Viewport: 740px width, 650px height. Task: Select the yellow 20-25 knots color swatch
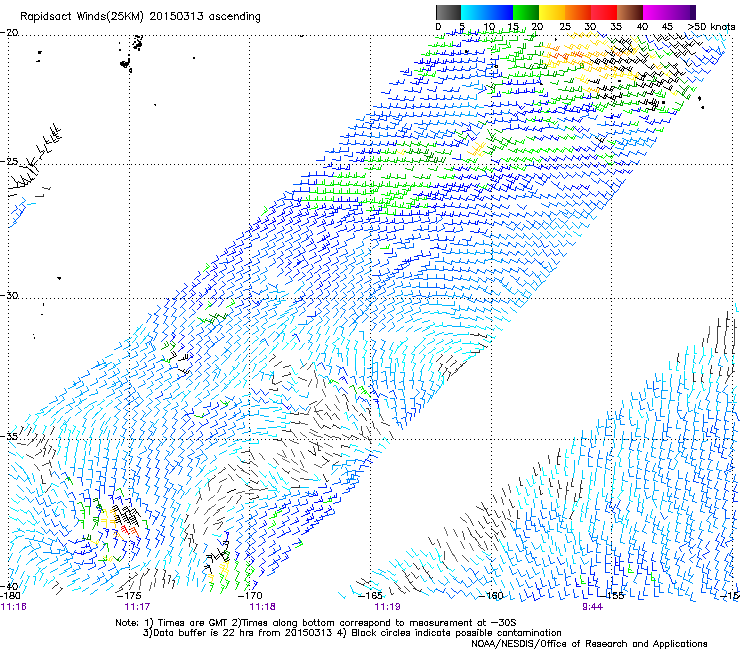552,12
